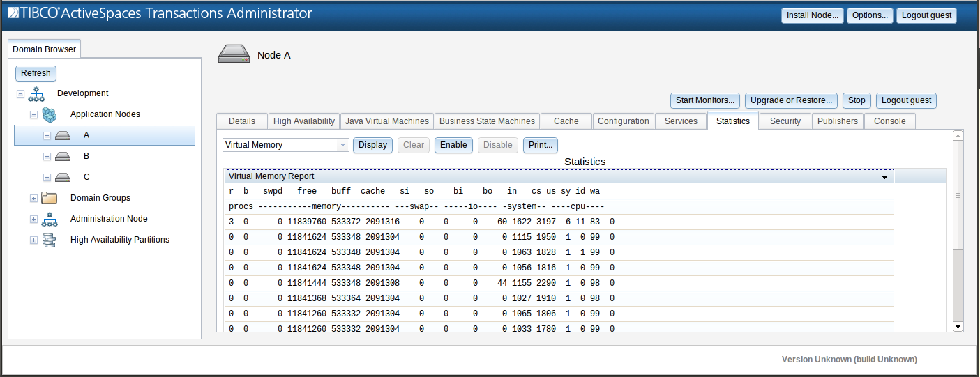Open the Details tab
The height and width of the screenshot is (377, 980).
click(x=242, y=121)
